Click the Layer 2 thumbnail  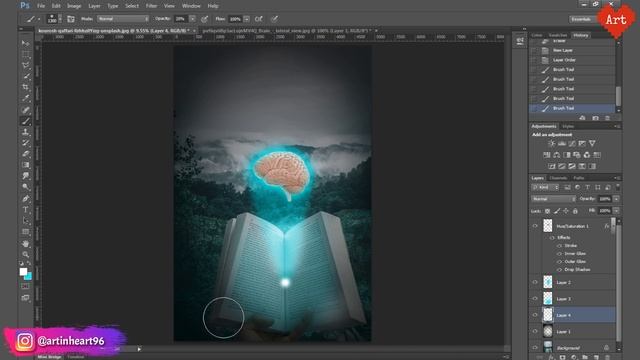pos(548,282)
